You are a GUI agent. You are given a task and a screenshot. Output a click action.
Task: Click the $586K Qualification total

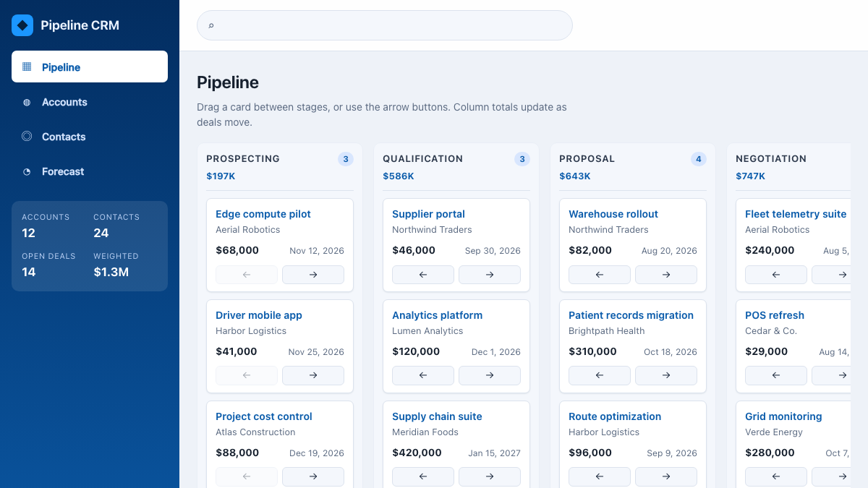click(x=399, y=176)
